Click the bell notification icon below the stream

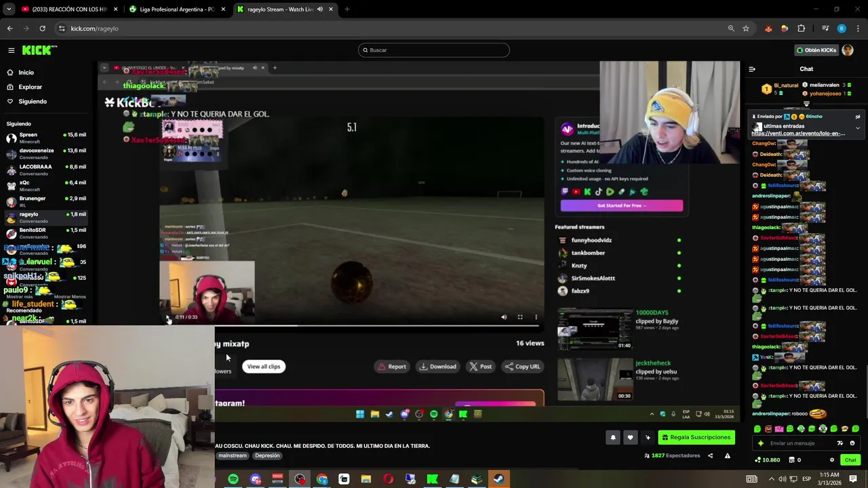(613, 437)
